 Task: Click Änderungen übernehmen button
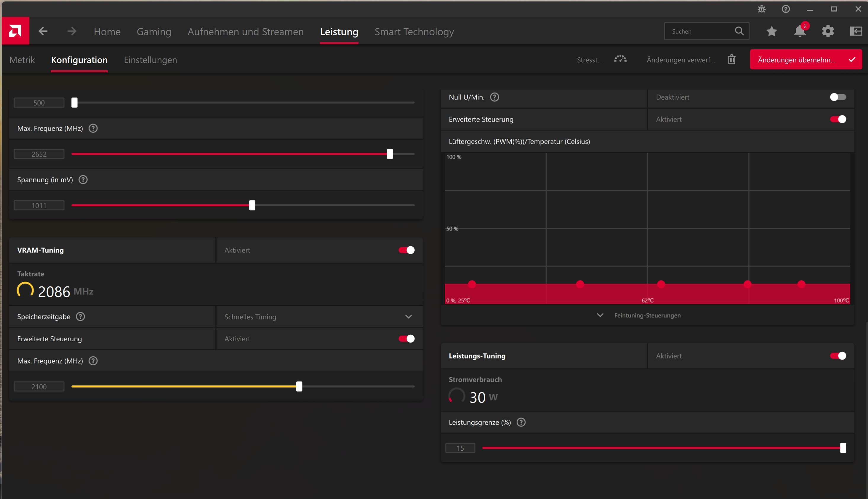[806, 60]
